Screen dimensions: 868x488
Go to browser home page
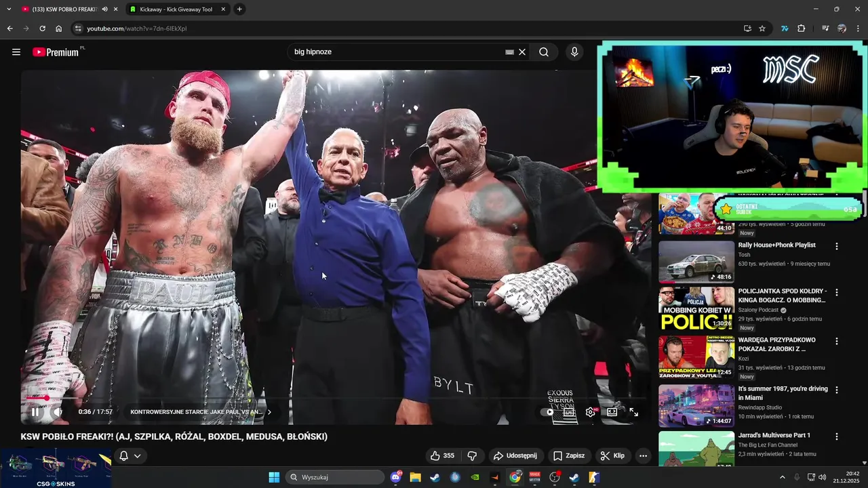58,28
